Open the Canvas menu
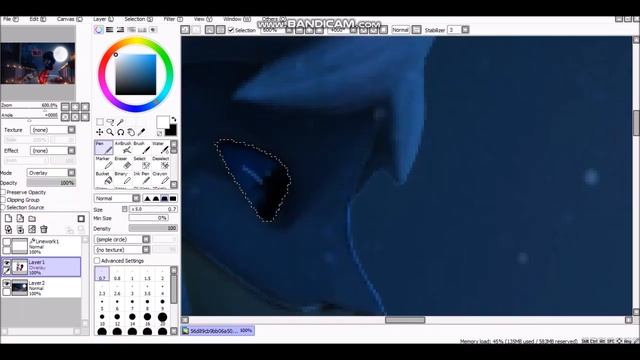Viewport: 640px width, 360px height. point(69,19)
